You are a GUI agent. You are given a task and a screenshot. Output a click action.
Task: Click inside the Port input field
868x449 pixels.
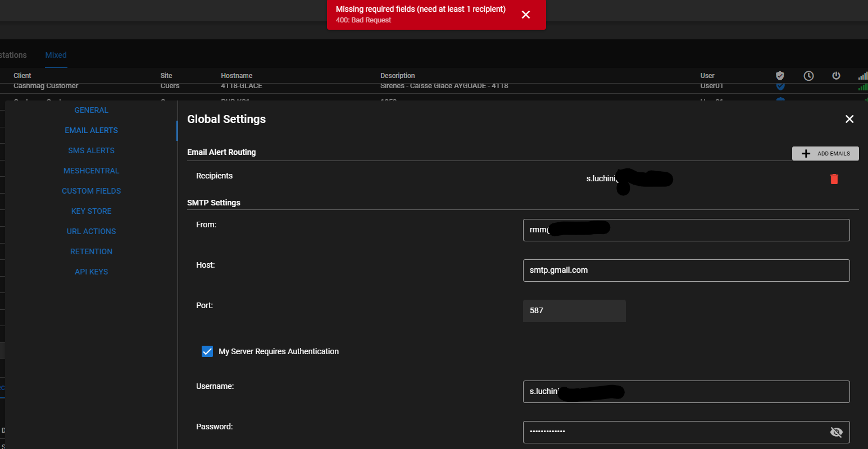[x=573, y=310]
